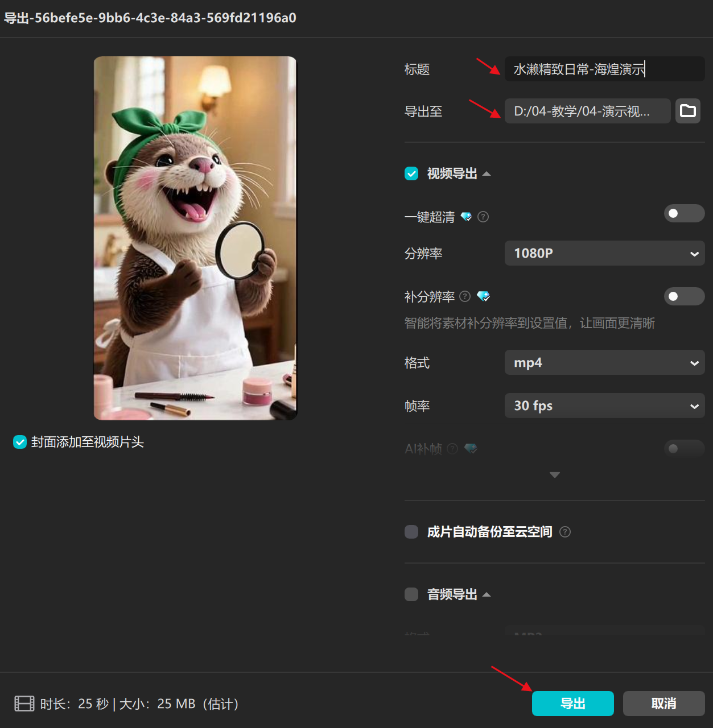Screen dimensions: 713x728
Task: Click diamond VIP icon beside 补分辨率
Action: [483, 296]
